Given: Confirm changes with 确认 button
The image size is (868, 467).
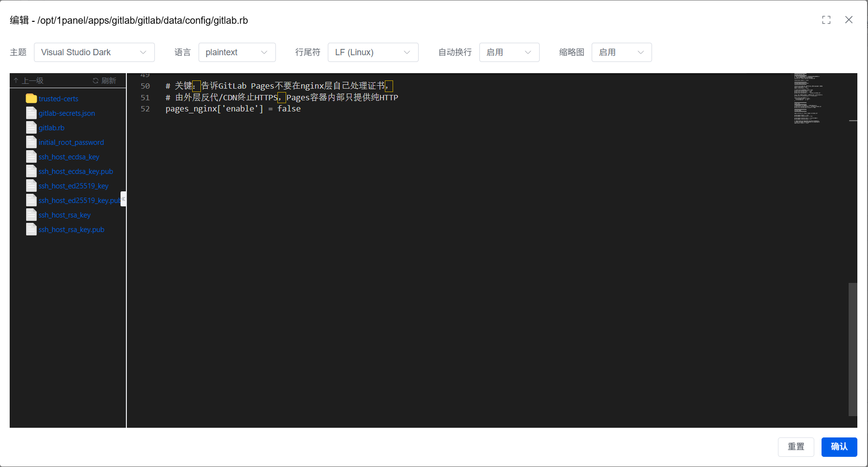Looking at the screenshot, I should point(839,447).
